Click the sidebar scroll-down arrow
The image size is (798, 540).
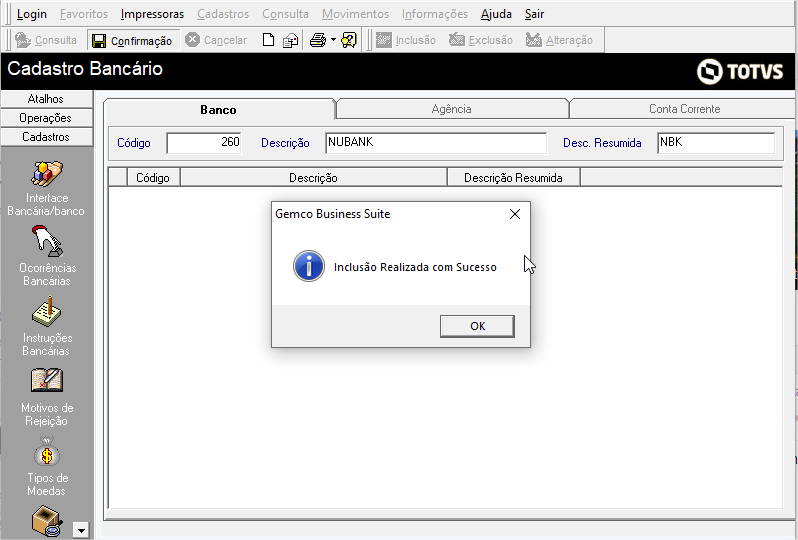[x=81, y=530]
